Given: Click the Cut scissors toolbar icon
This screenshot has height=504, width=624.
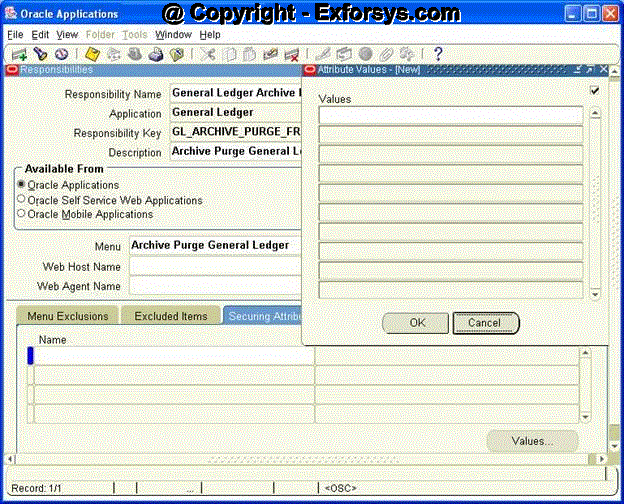Looking at the screenshot, I should point(209,54).
